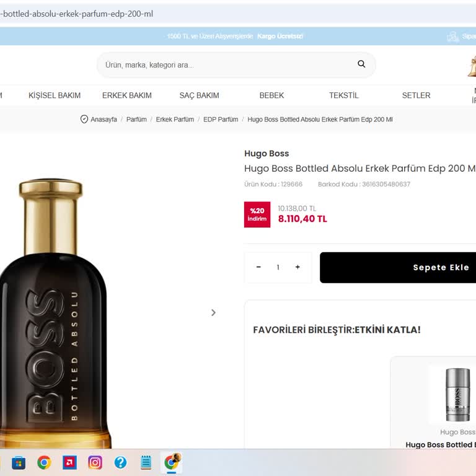The width and height of the screenshot is (476, 476).
Task: Click discounted price 8.110,40 TL
Action: 302,219
